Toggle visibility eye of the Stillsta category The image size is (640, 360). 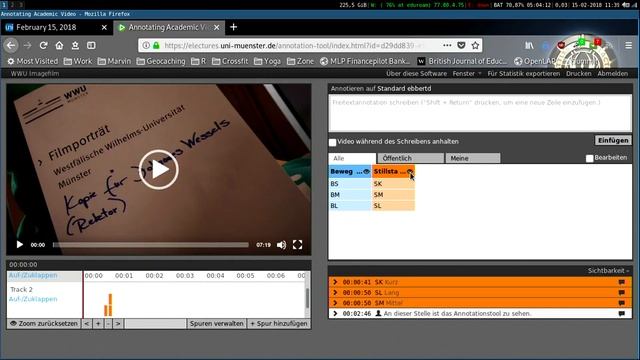coord(409,172)
